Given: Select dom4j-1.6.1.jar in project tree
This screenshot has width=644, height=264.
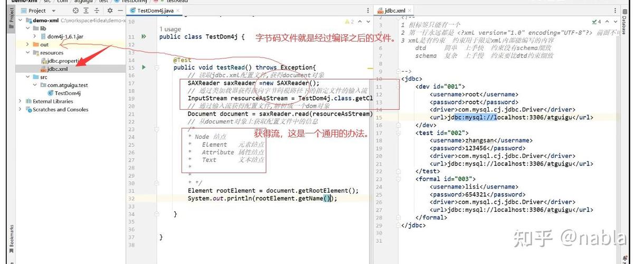Looking at the screenshot, I should (x=61, y=36).
